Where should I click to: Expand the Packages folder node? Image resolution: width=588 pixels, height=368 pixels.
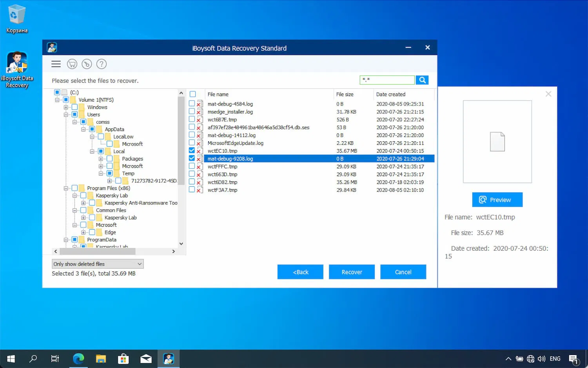101,158
